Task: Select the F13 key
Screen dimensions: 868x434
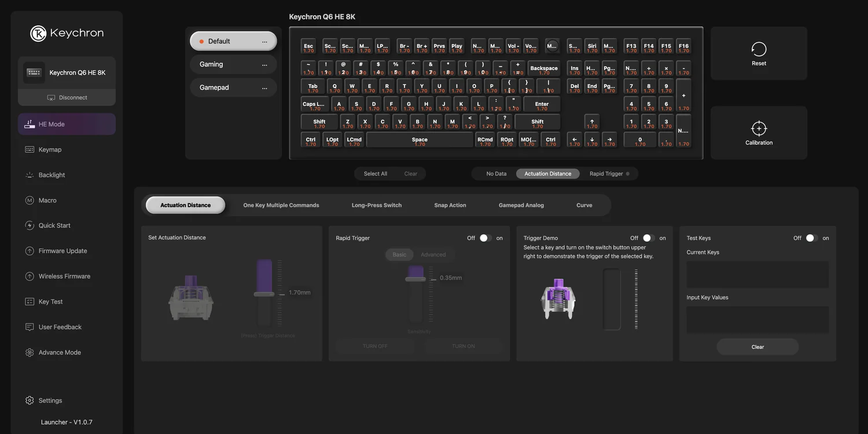Action: pos(631,47)
